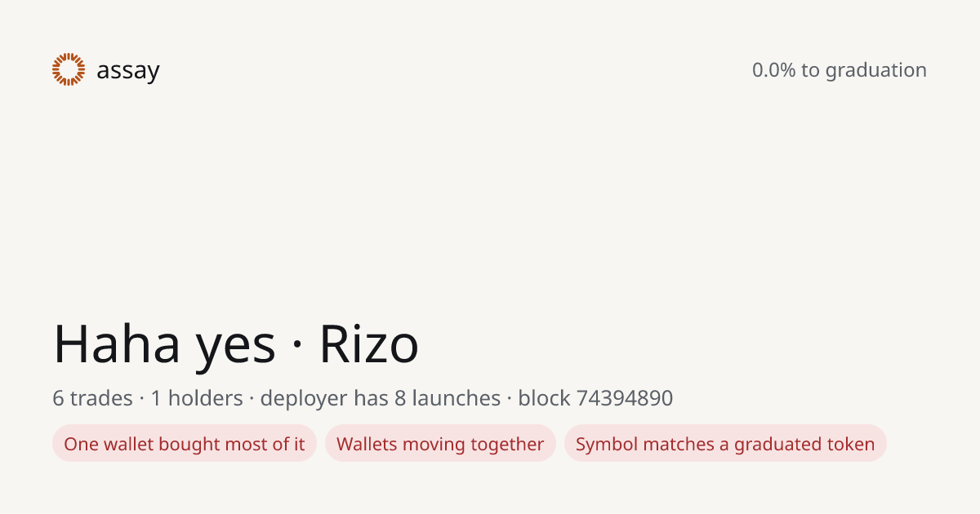Select the Wallets moving together tag
The width and height of the screenshot is (980, 514).
pos(440,444)
